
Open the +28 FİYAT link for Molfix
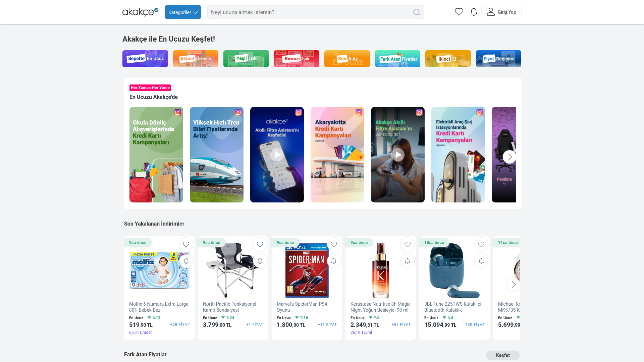180,325
